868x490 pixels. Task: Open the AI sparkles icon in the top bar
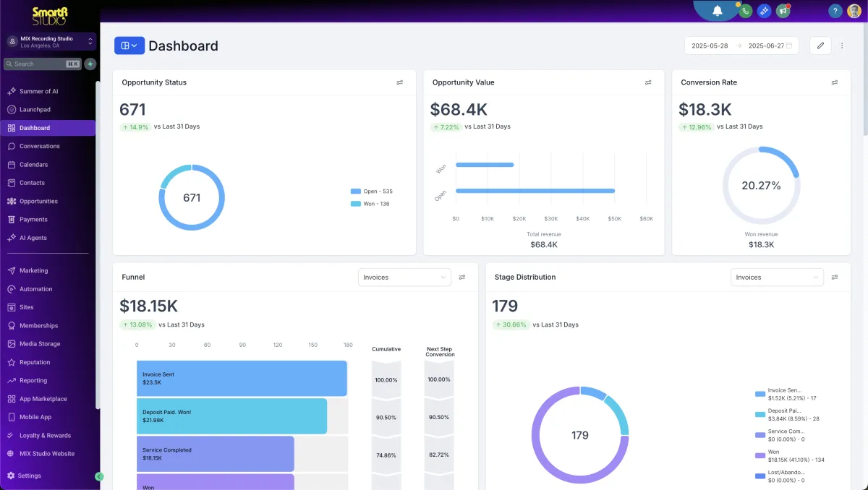763,11
